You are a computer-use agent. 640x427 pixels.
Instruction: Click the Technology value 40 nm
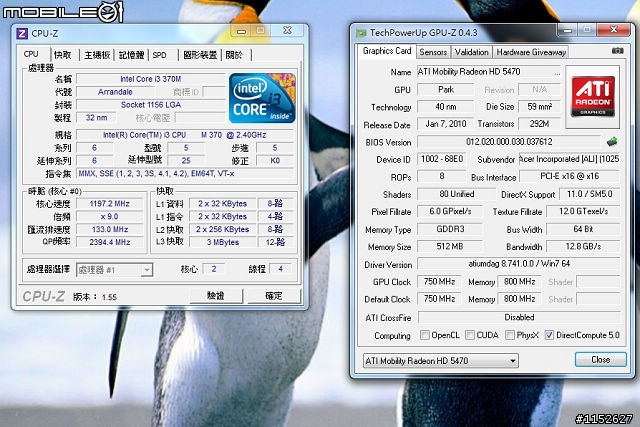point(446,107)
